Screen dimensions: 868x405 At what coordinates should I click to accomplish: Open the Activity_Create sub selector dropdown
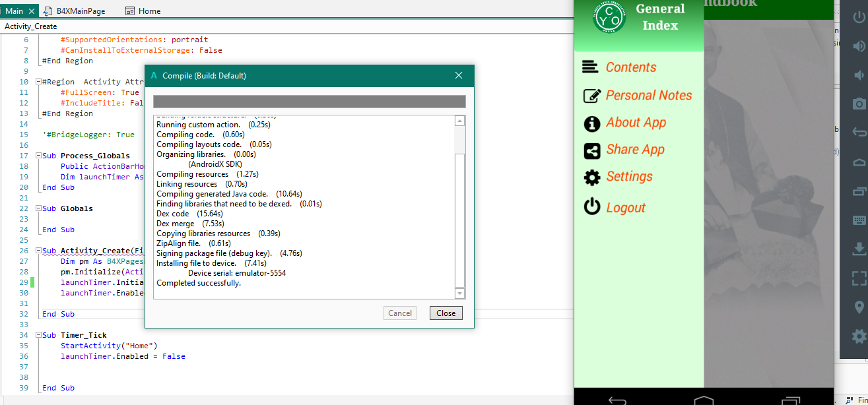(286, 26)
